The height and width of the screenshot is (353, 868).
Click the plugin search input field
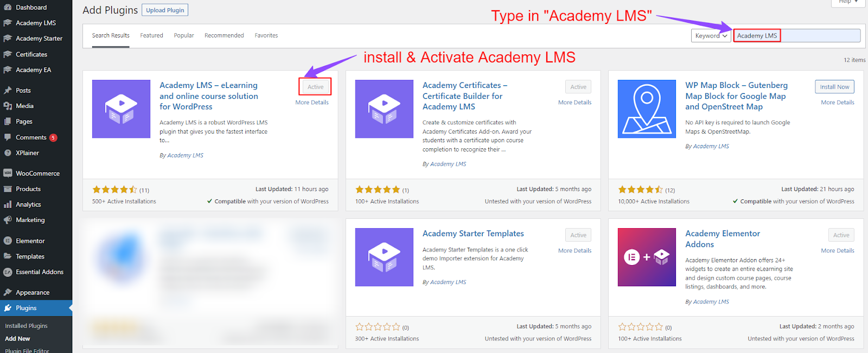point(797,35)
